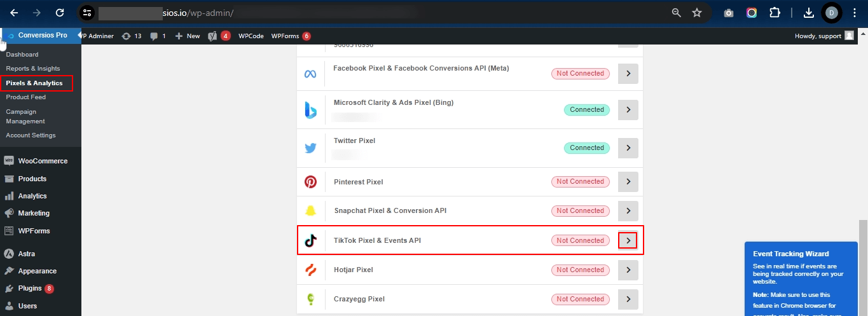Open Dashboard submenu item

[22, 55]
